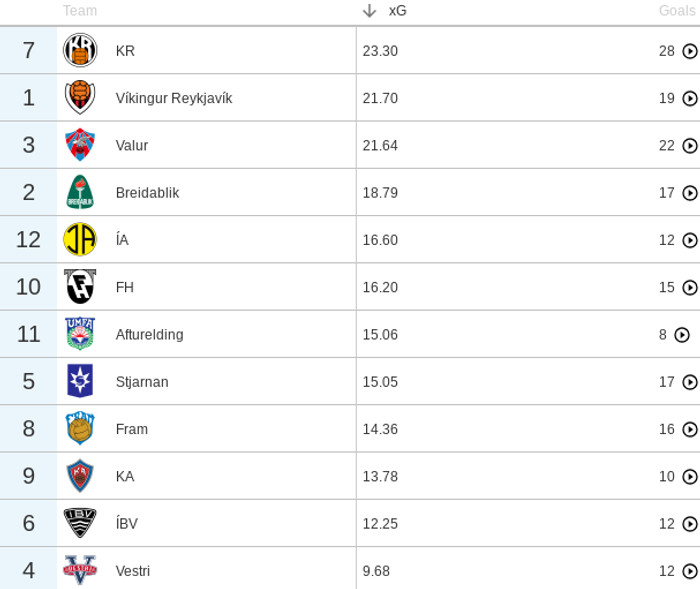Click the Breidablik green crest
The width and height of the screenshot is (700, 589).
(80, 192)
